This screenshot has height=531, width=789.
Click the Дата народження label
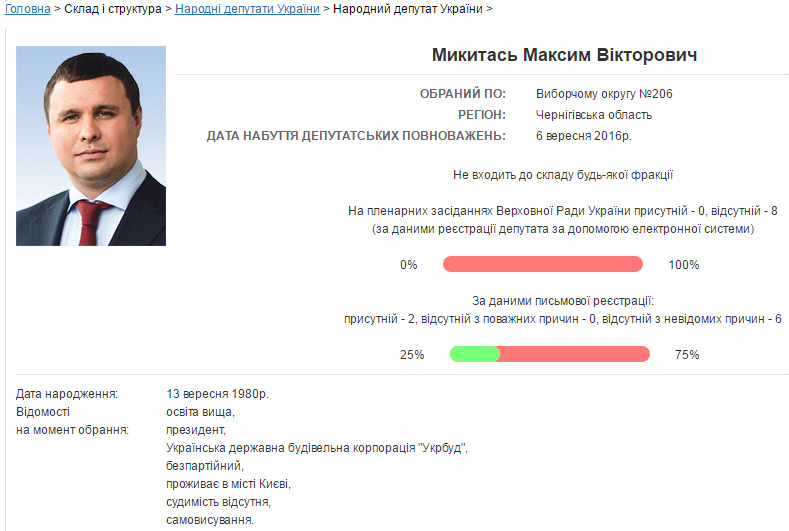tap(67, 393)
